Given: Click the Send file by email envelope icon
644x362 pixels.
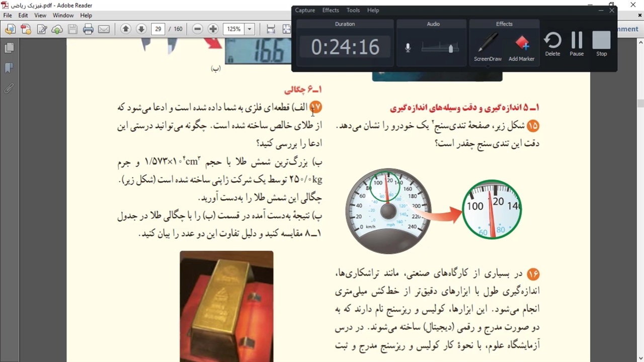Looking at the screenshot, I should 104,29.
